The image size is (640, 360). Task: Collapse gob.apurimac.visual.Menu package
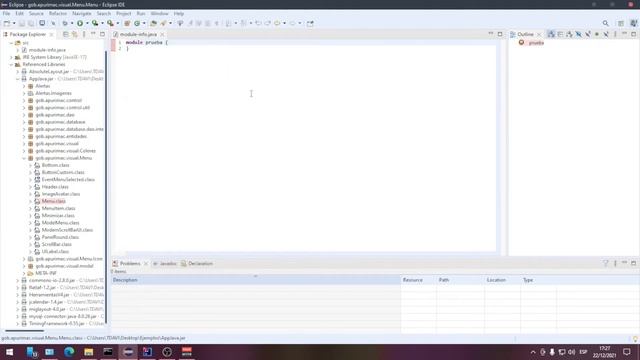pyautogui.click(x=24, y=158)
